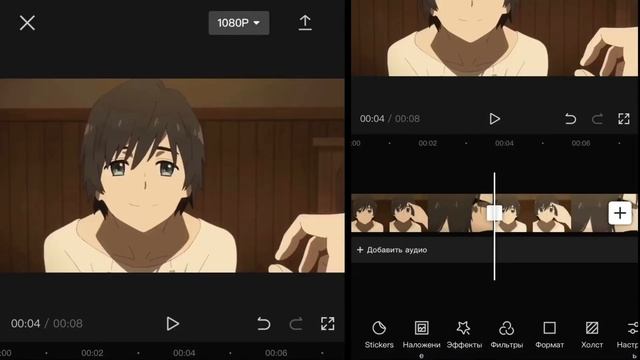Play the video in the left preview

point(173,324)
